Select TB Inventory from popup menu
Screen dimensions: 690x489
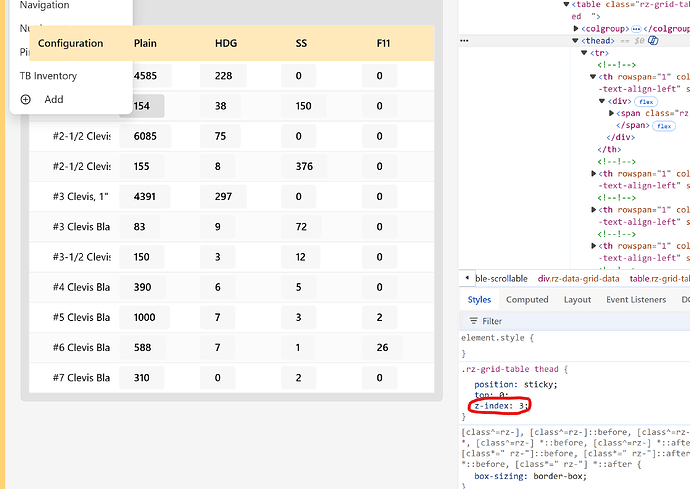click(x=48, y=76)
